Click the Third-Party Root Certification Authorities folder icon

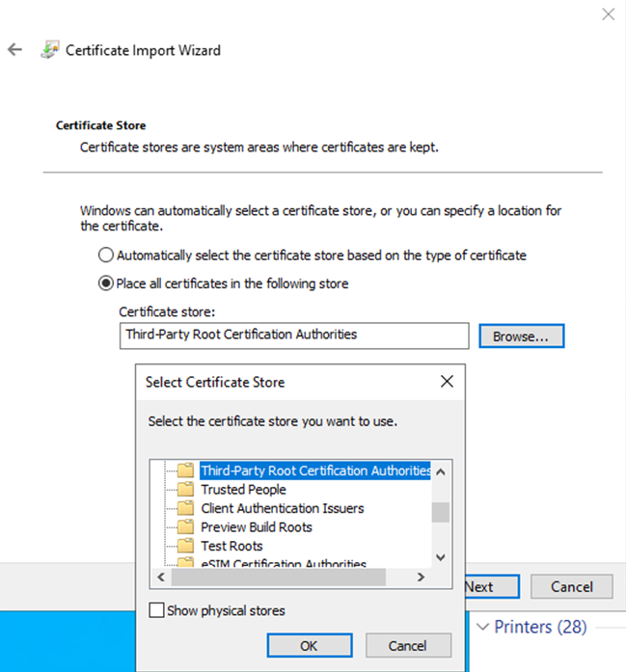[x=185, y=471]
